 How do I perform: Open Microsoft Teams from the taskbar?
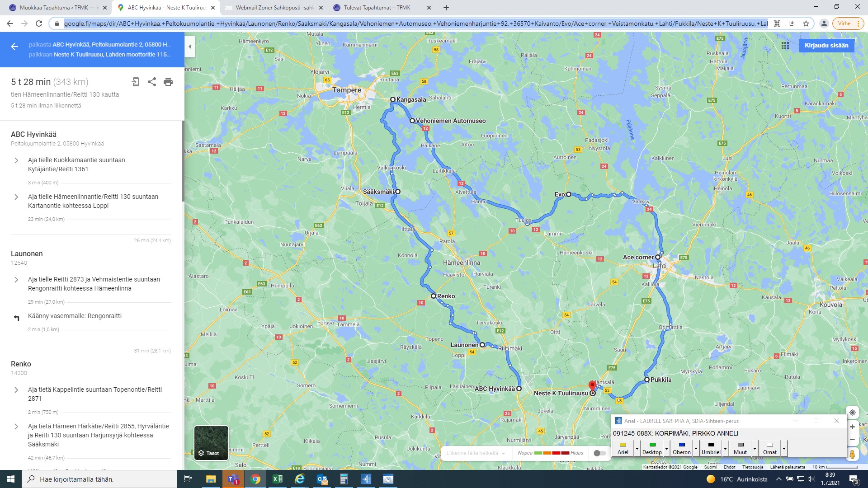click(233, 479)
